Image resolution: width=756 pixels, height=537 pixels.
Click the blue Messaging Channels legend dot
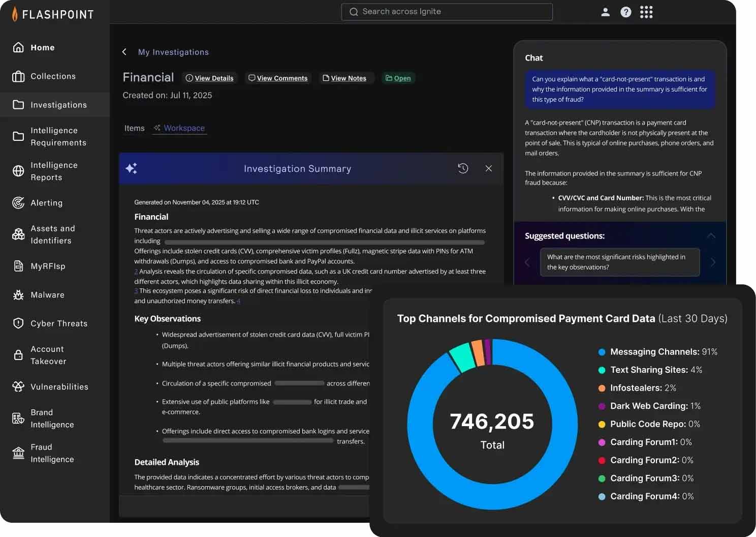pyautogui.click(x=602, y=352)
